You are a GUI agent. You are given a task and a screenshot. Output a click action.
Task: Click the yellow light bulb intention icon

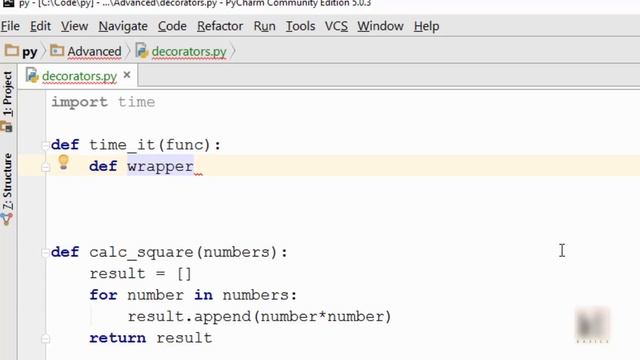pos(63,162)
